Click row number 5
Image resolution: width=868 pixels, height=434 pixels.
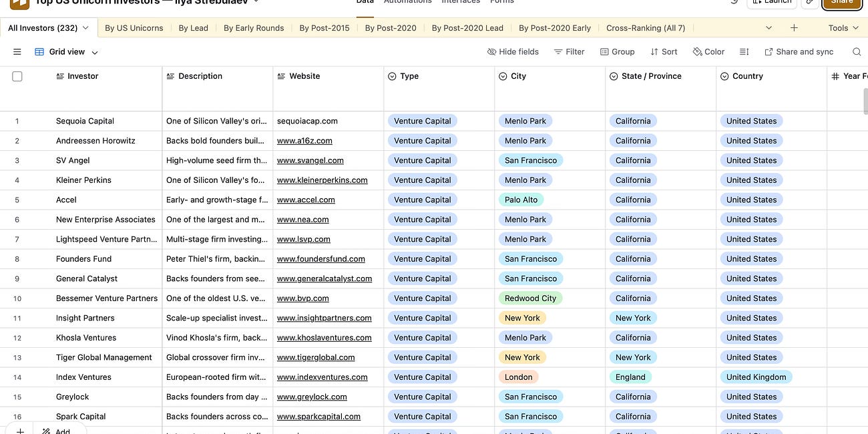(17, 200)
